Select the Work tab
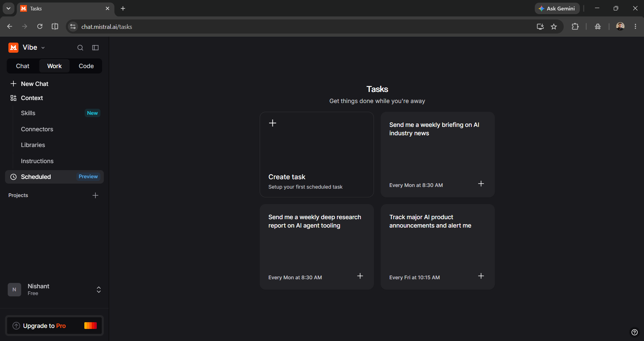This screenshot has width=644, height=341. pyautogui.click(x=54, y=66)
